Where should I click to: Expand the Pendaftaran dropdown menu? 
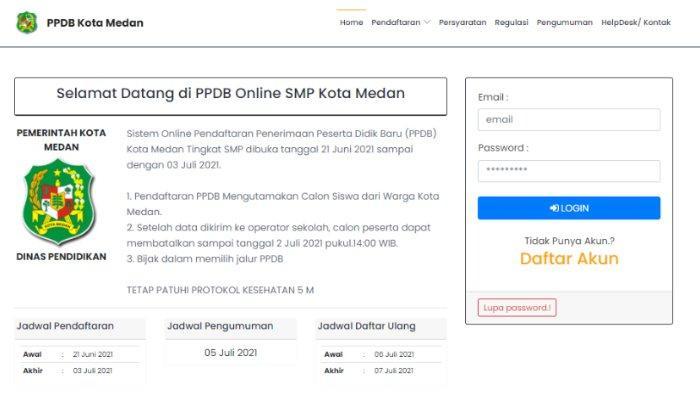(x=400, y=22)
